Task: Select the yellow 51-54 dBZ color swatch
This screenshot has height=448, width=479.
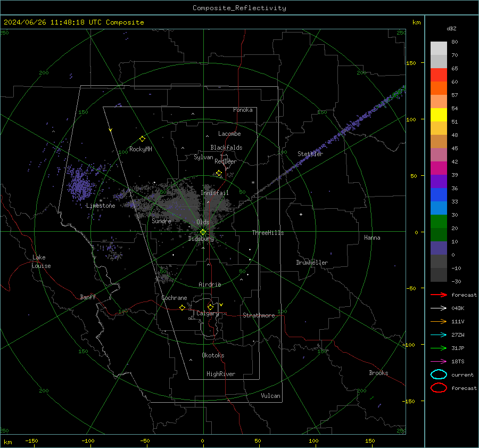Action: 439,115
